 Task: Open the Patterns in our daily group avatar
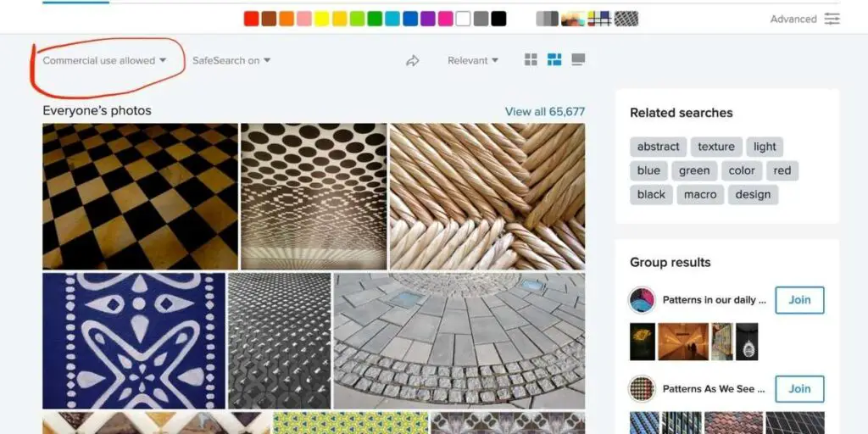click(x=643, y=300)
